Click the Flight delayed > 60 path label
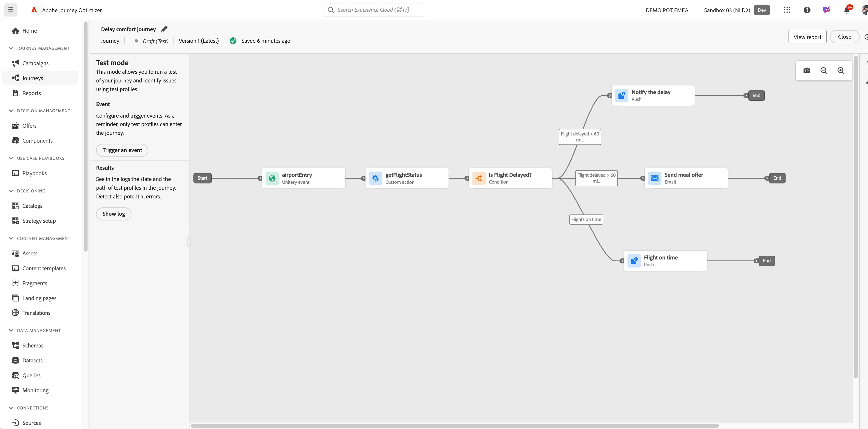The image size is (868, 429). (596, 178)
